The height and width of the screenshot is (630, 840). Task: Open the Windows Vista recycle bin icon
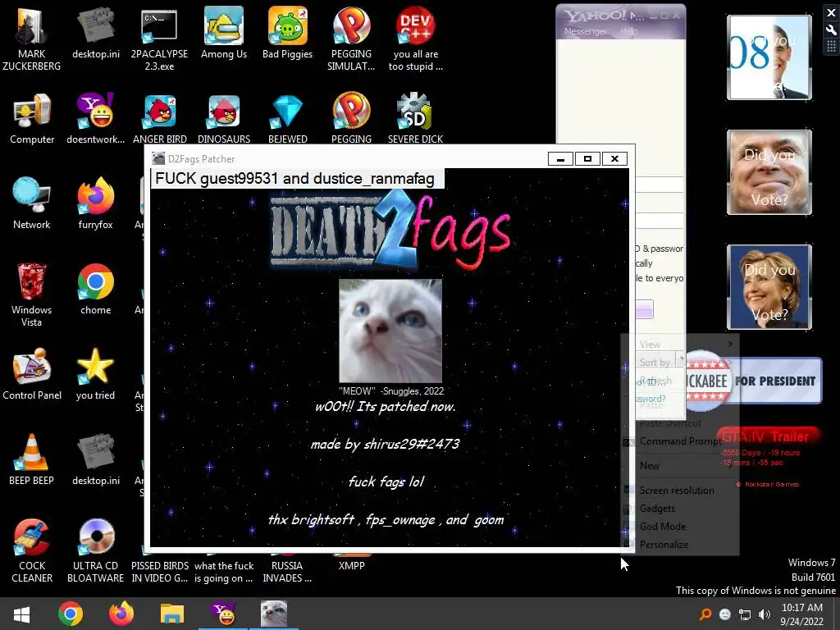pyautogui.click(x=32, y=294)
